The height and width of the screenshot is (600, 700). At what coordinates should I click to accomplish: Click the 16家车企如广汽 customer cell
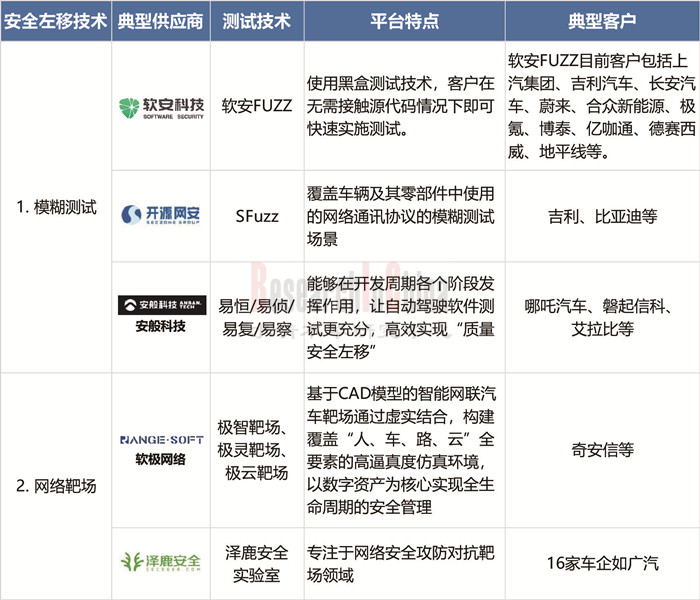click(602, 563)
